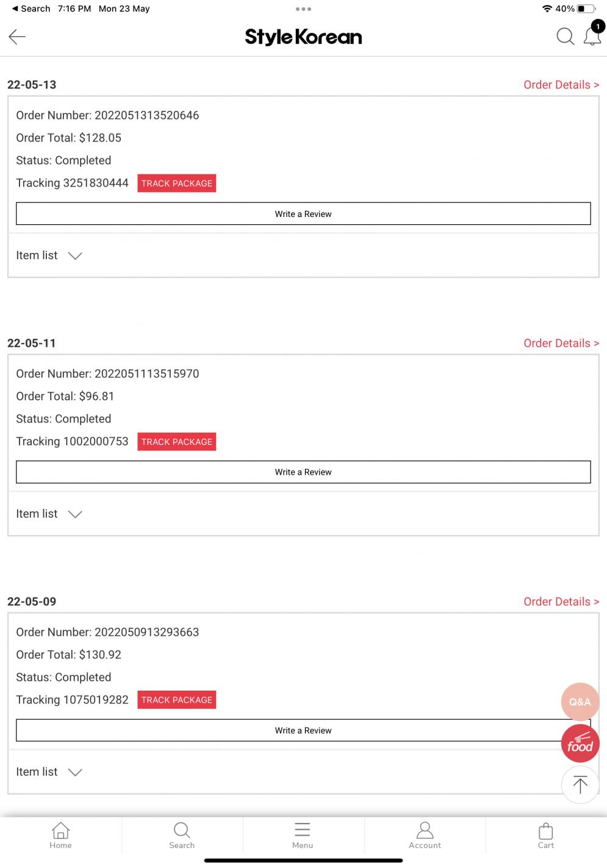Track package 1075019282
This screenshot has width=607, height=868.
tap(177, 700)
